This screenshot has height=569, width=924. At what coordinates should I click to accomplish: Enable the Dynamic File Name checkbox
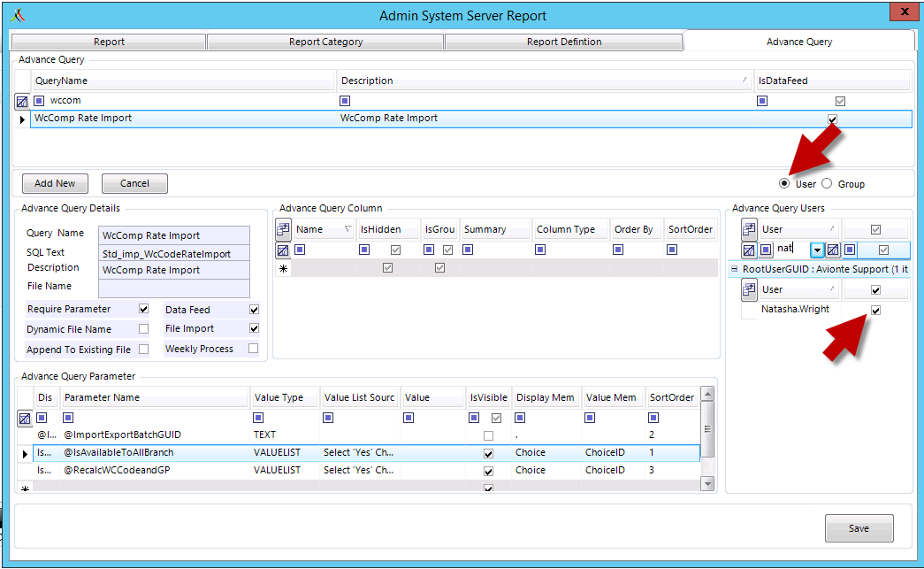point(143,329)
